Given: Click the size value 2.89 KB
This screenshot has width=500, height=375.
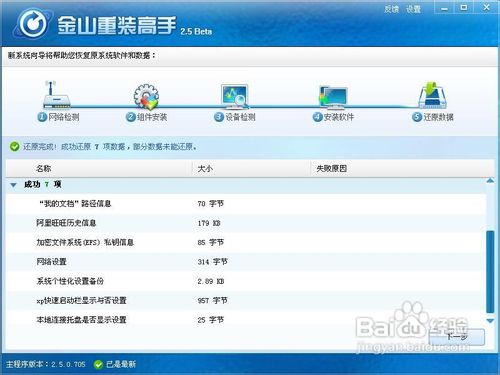Looking at the screenshot, I should pos(211,281).
